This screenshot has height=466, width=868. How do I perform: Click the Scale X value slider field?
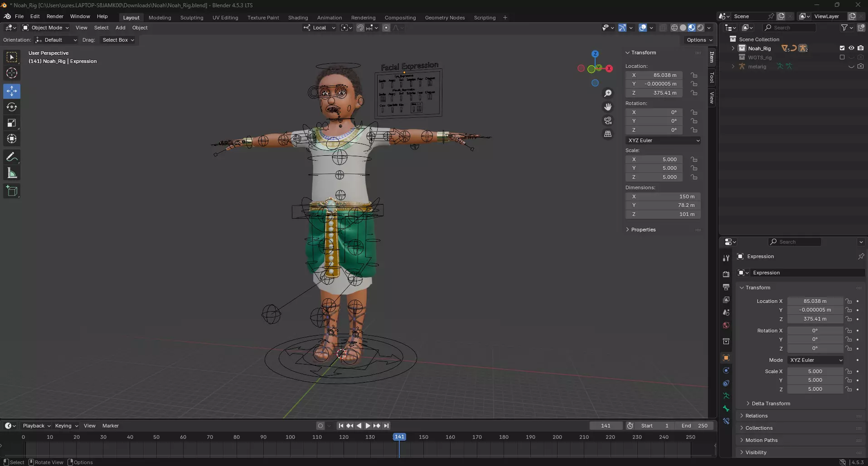point(815,371)
